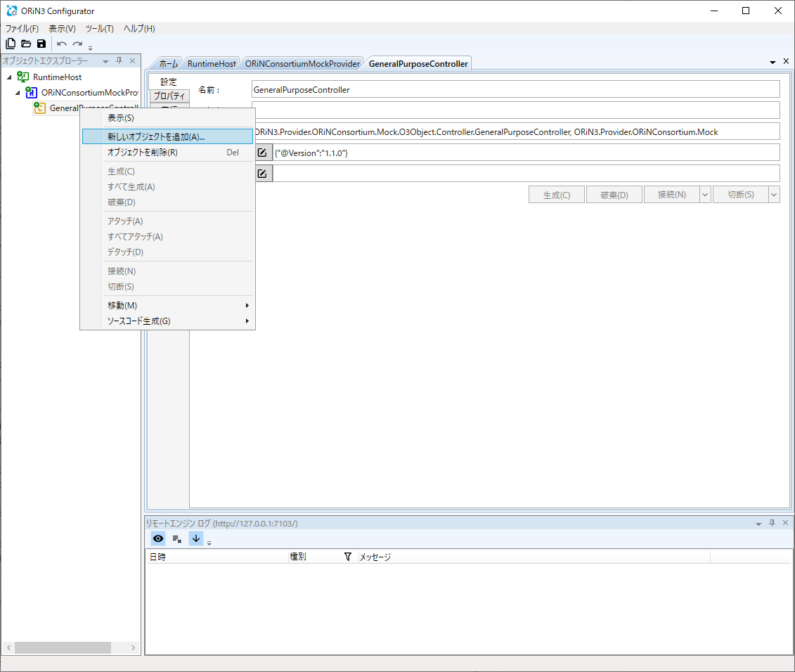
Task: Click the explorer scrollbar left arrow
Action: click(x=8, y=647)
